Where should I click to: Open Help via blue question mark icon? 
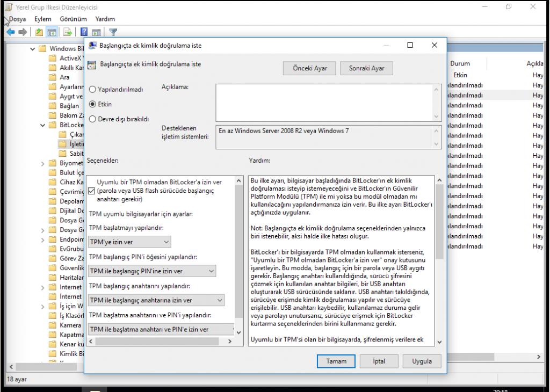click(x=84, y=32)
